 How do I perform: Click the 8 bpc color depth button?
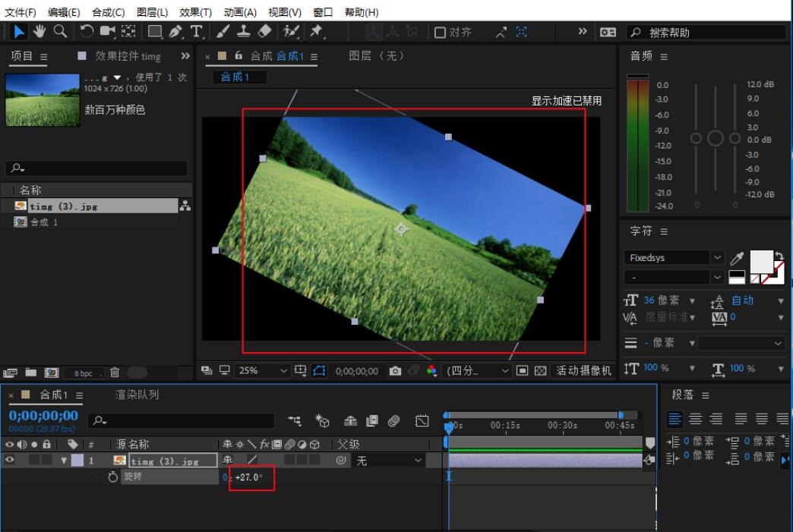[x=83, y=373]
